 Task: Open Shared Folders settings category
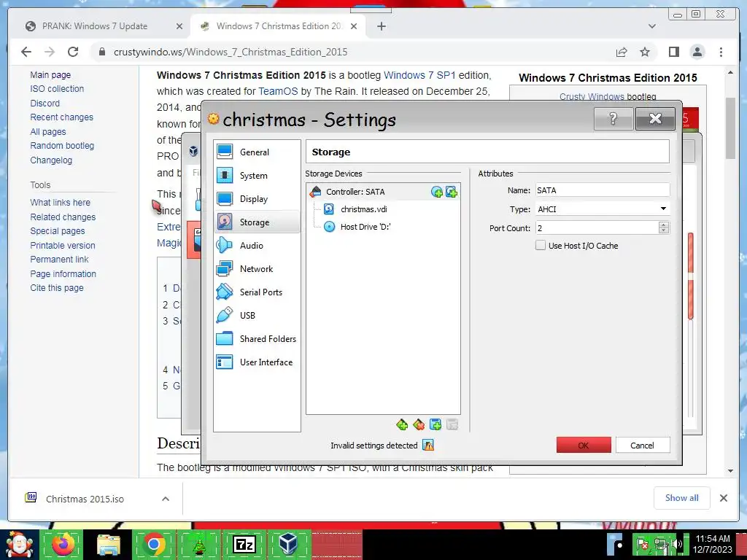[x=256, y=338]
